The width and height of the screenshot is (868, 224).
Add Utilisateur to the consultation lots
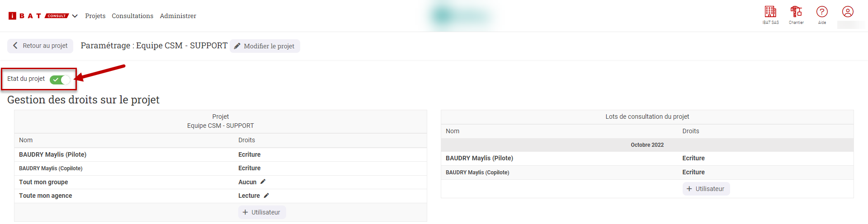[x=706, y=189]
